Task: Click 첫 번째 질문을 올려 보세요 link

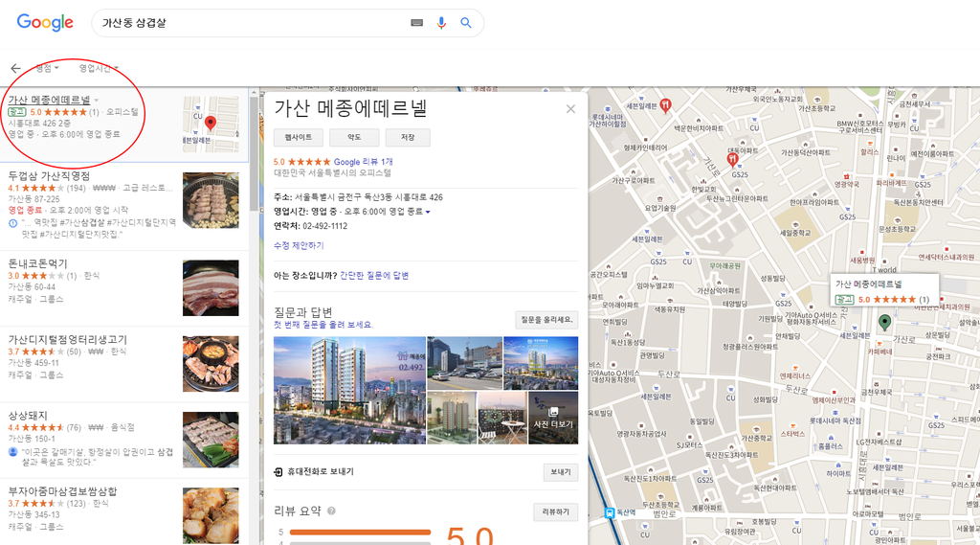Action: click(x=323, y=325)
